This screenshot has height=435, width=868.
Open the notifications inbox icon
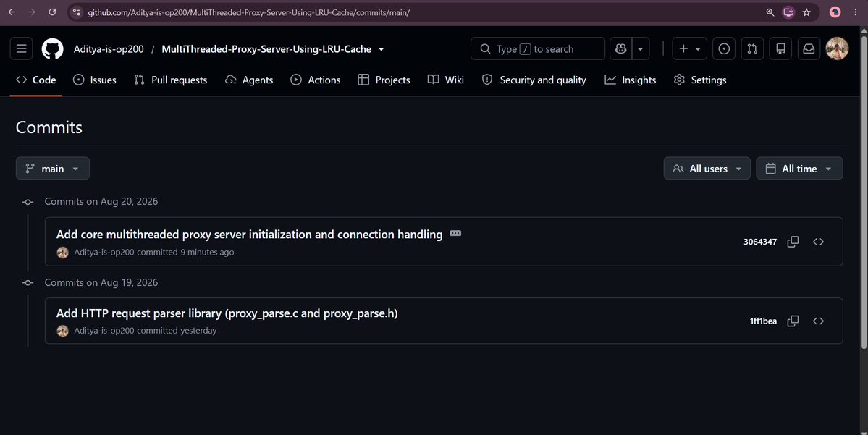809,48
